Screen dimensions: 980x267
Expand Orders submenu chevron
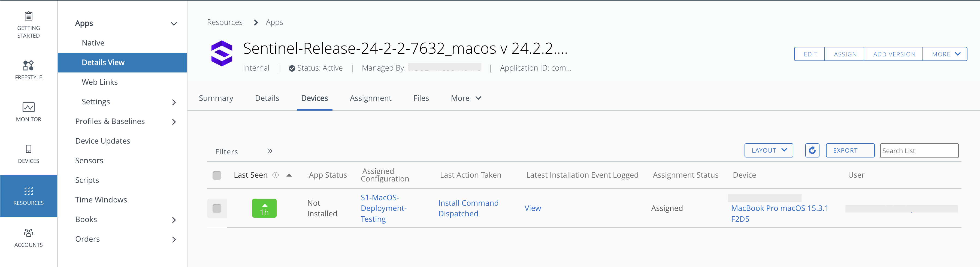[174, 239]
